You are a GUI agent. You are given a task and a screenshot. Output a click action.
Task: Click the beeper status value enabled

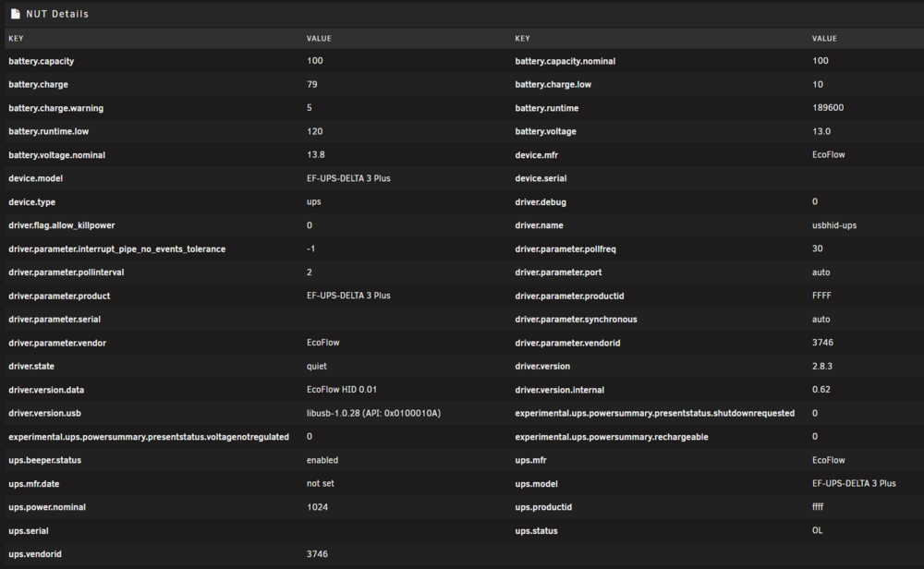tap(322, 461)
